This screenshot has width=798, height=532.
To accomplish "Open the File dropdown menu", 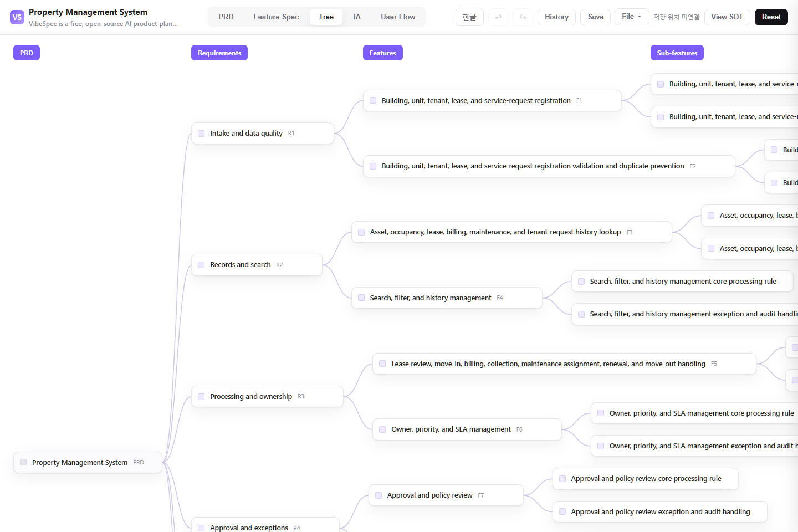I will [x=631, y=17].
